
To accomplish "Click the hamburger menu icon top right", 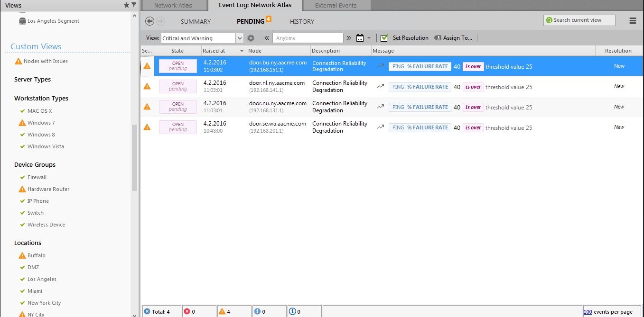I will (x=634, y=21).
